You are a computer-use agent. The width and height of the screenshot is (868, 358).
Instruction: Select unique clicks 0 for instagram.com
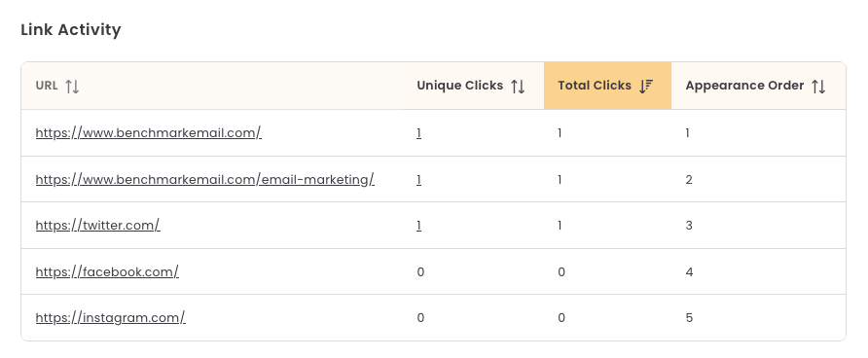420,318
